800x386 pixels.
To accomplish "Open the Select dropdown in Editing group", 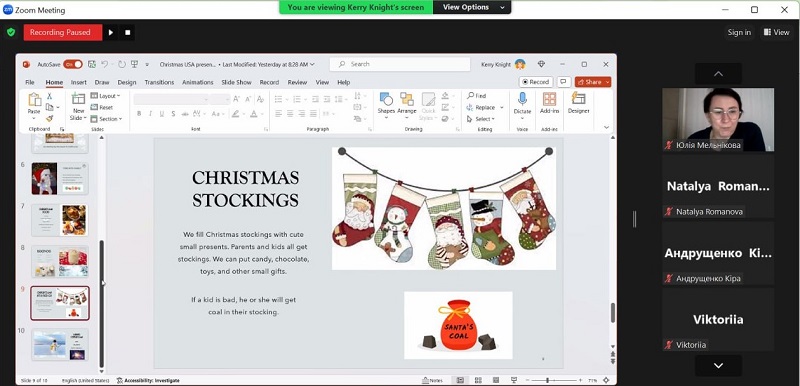I will tap(481, 119).
